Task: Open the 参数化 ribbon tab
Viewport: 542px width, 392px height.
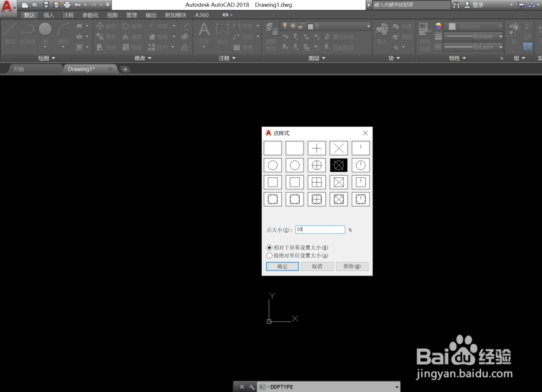Action: [90, 15]
